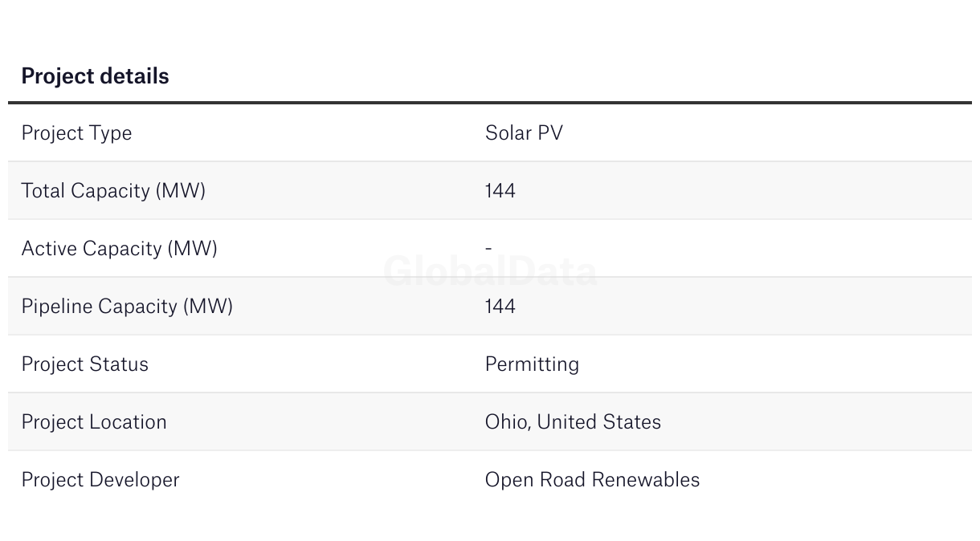980x541 pixels.
Task: Select the Permitting status value
Action: click(x=532, y=364)
